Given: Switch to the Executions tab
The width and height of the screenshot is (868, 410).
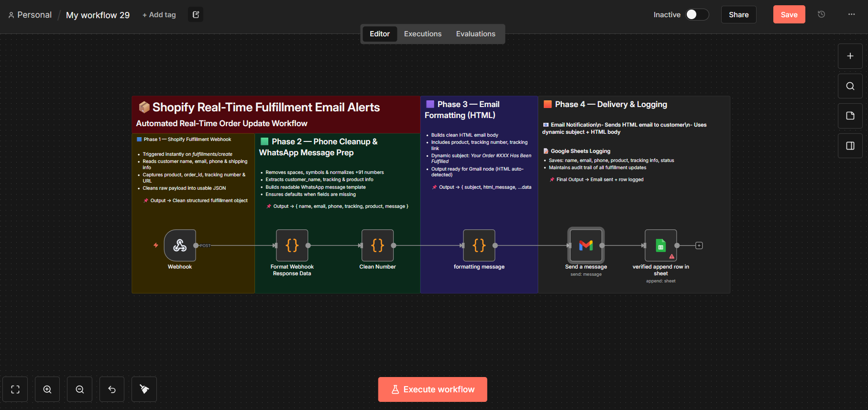Looking at the screenshot, I should [423, 34].
